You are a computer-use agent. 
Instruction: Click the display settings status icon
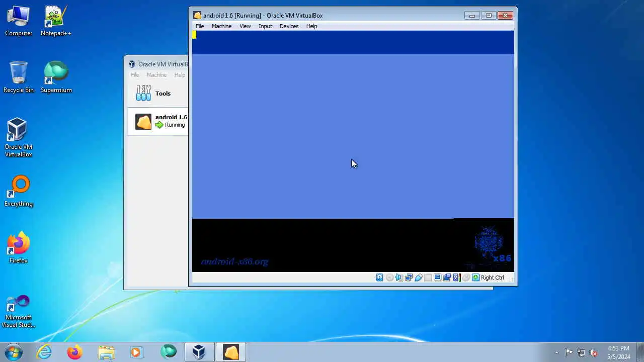438,278
